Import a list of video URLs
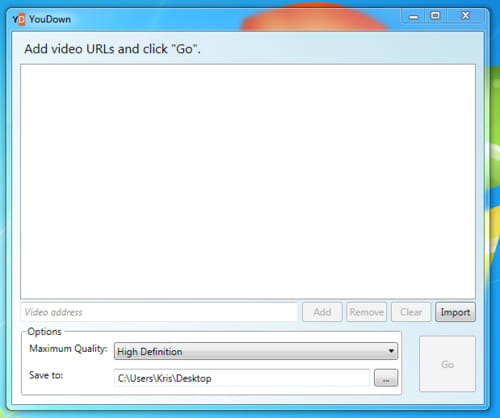 pos(455,312)
